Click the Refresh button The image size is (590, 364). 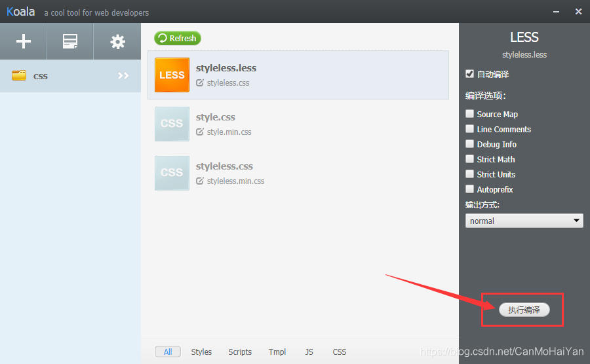[x=177, y=39]
